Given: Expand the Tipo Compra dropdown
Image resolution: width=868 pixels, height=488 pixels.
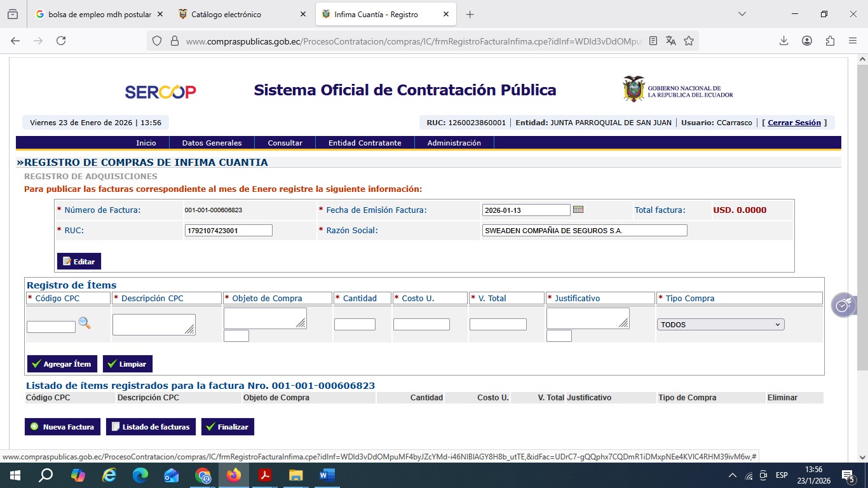Looking at the screenshot, I should point(721,325).
